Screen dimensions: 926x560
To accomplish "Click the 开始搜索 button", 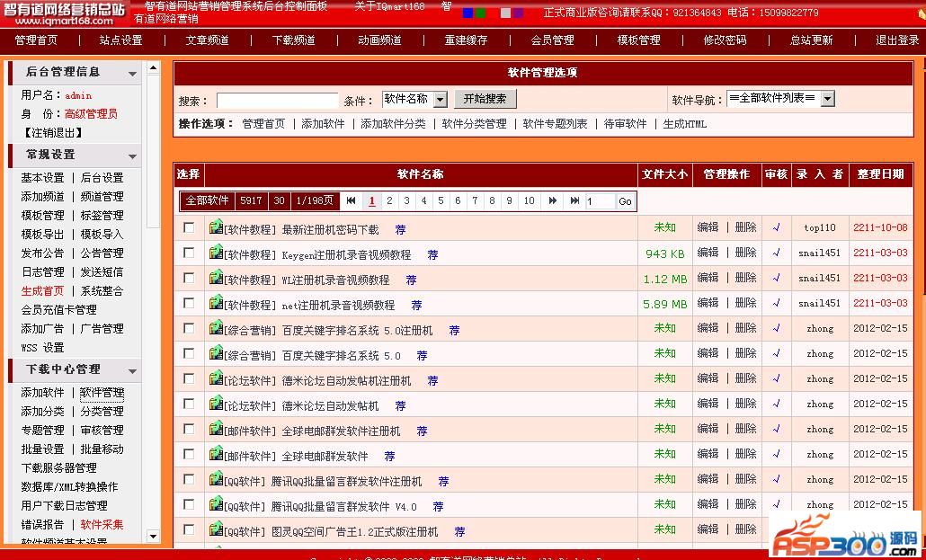I will pyautogui.click(x=485, y=99).
